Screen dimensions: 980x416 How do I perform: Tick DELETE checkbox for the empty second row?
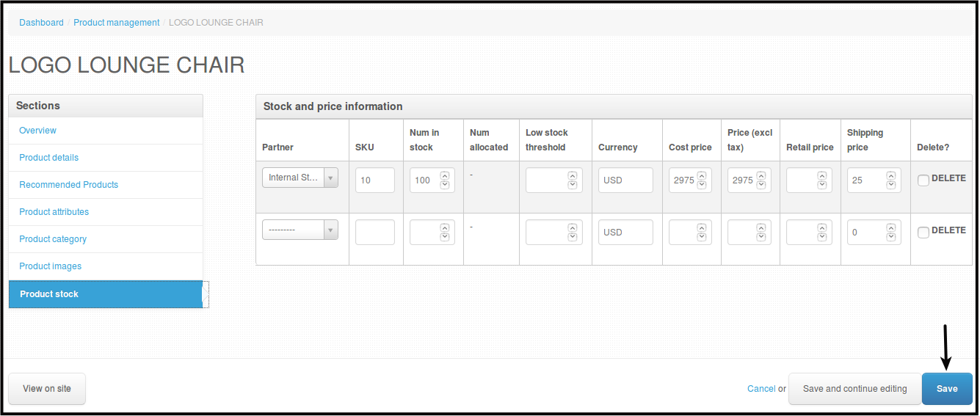click(x=923, y=233)
